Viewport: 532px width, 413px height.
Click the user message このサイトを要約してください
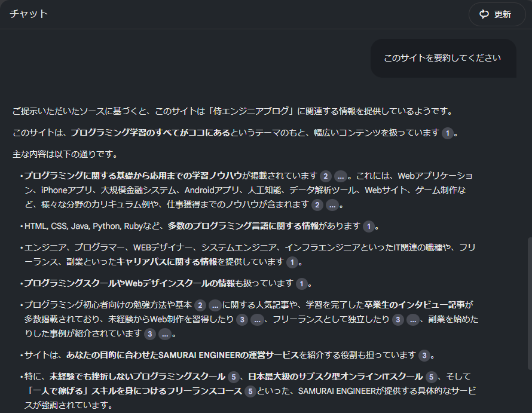click(444, 59)
